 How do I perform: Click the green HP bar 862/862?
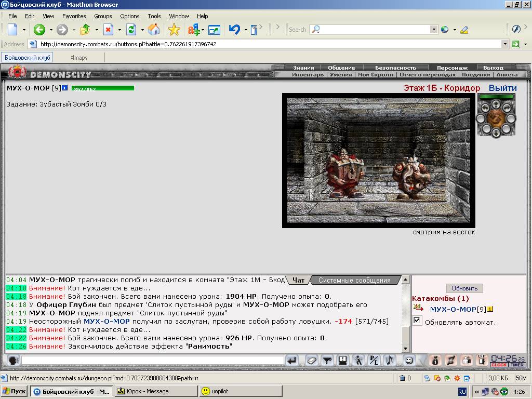(x=102, y=88)
